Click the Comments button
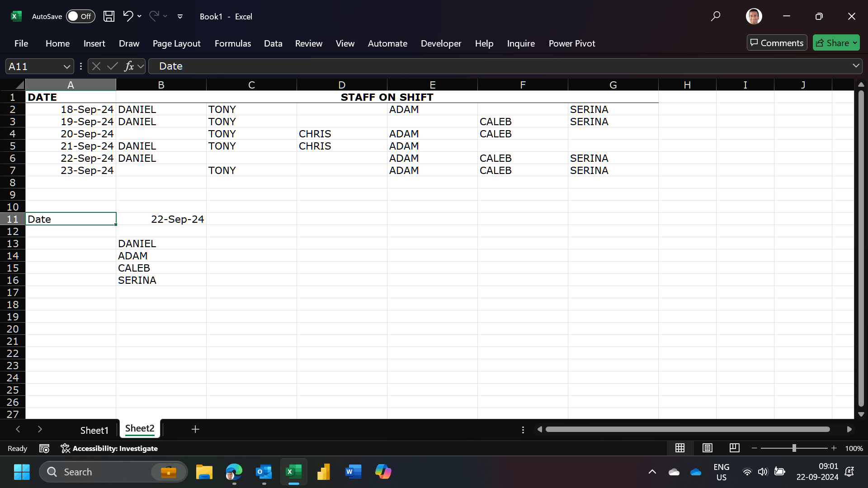This screenshot has height=488, width=868. [777, 43]
